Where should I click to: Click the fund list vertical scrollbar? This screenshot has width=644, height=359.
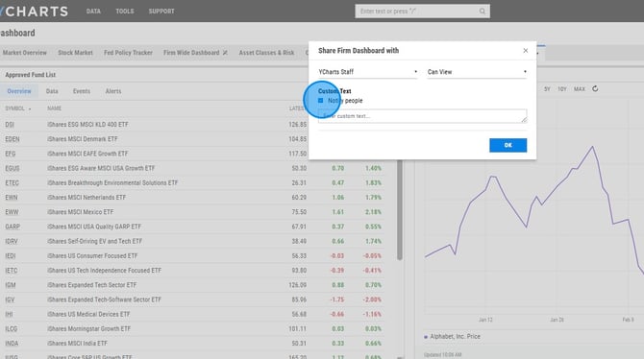click(x=400, y=210)
